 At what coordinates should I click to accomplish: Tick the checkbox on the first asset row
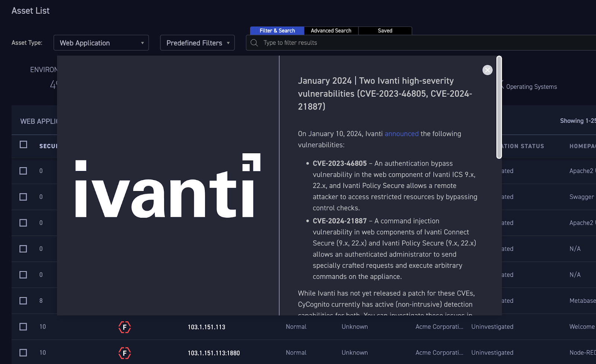click(23, 171)
